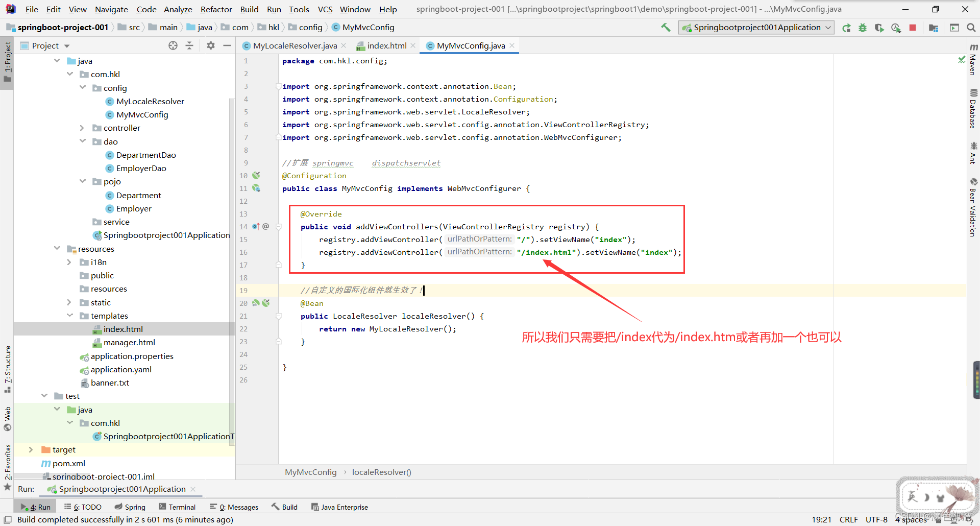Expand the target folder

pos(31,449)
